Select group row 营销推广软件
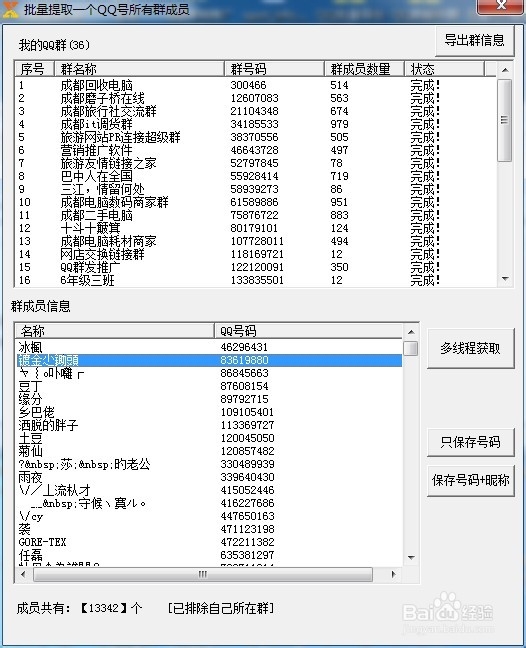 [x=255, y=150]
